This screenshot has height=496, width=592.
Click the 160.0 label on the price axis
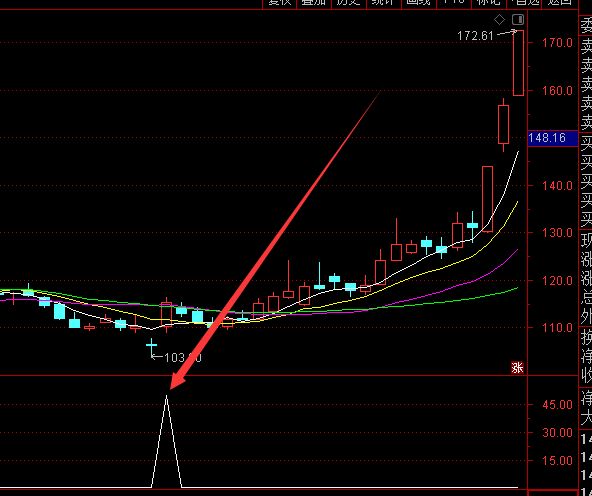[x=557, y=91]
